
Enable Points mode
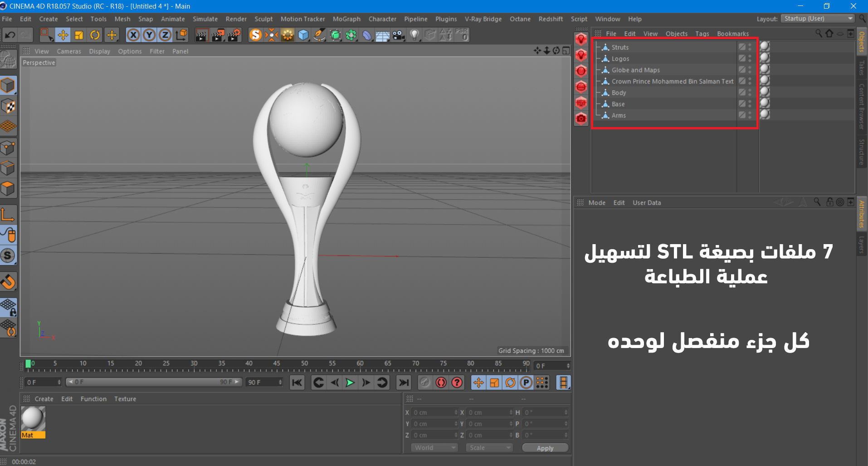tap(8, 147)
